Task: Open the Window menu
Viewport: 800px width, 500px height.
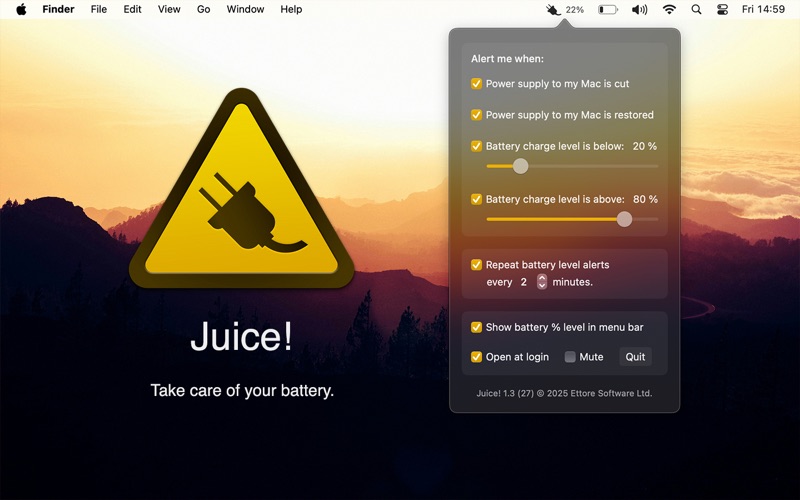Action: 245,9
